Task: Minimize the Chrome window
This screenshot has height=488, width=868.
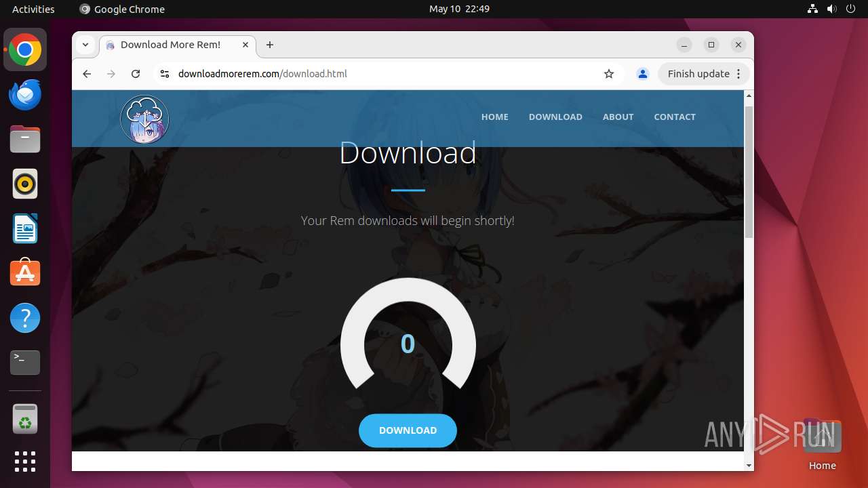Action: (x=684, y=45)
